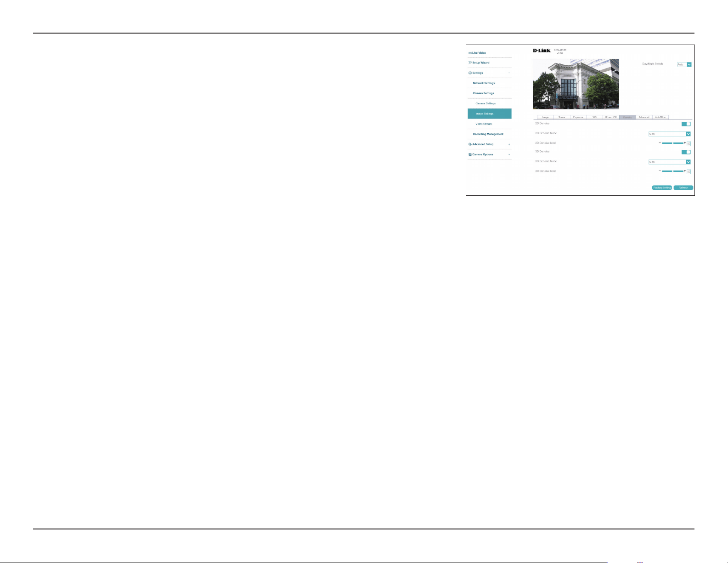This screenshot has width=728, height=563.
Task: Click the Settings gear icon
Action: point(470,73)
